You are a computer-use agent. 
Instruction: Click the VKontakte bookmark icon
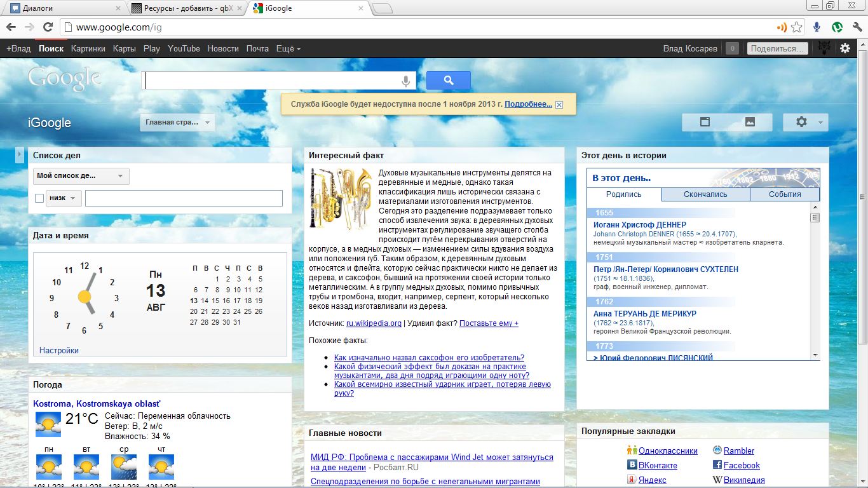(632, 465)
